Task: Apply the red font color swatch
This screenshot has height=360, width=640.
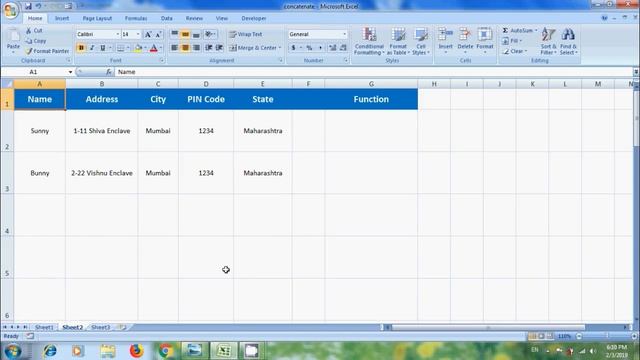Action: [x=154, y=48]
